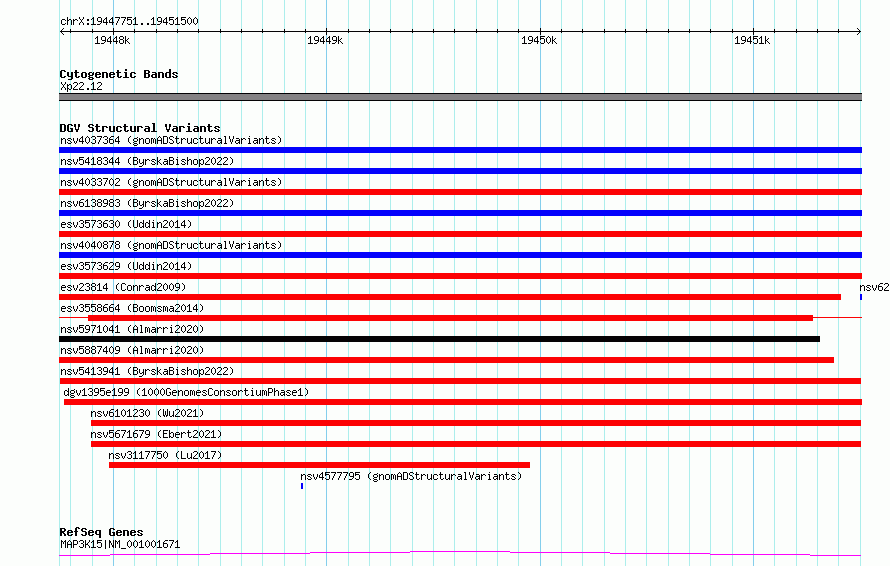Click the MAP3K15|NM_001001671 gene label
This screenshot has height=566, width=890.
(x=120, y=544)
